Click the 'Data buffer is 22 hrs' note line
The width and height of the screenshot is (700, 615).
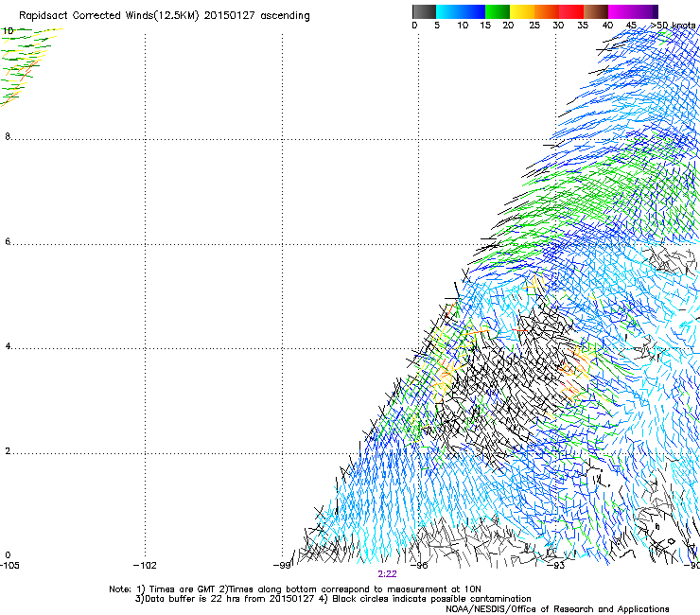pos(333,599)
